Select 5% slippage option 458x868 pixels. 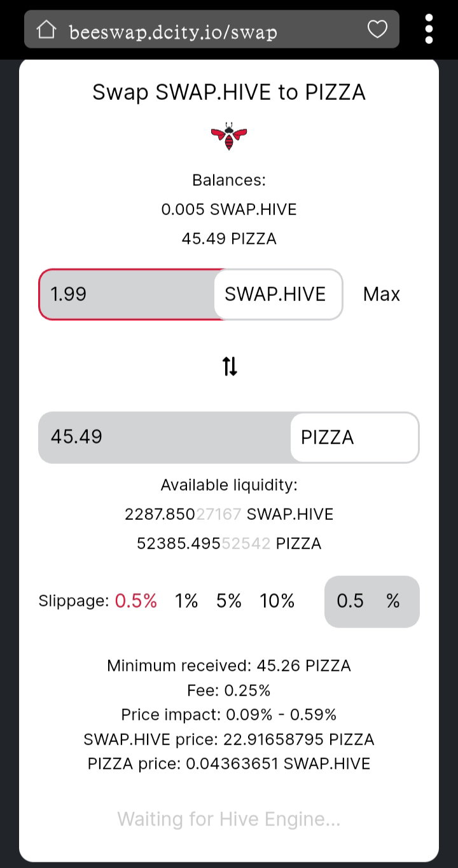coord(229,601)
